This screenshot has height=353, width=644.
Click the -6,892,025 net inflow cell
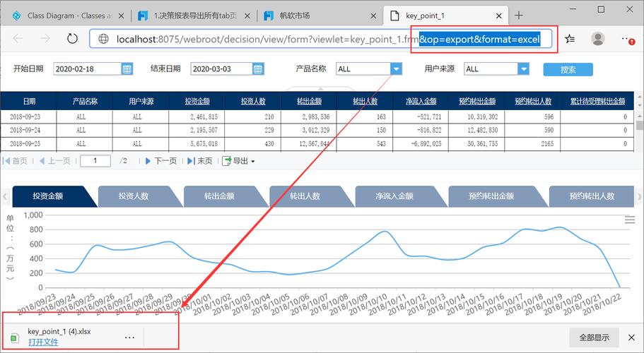(x=421, y=144)
